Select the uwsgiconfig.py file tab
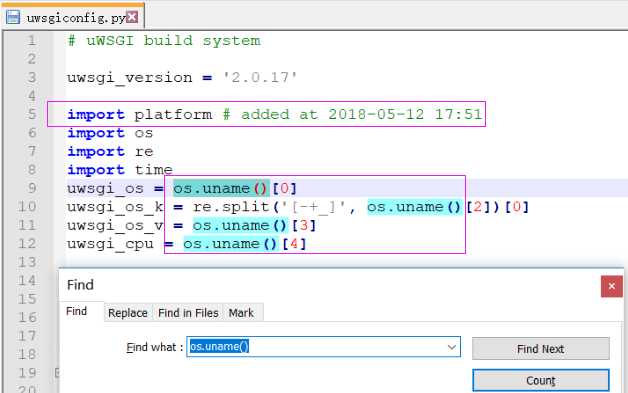This screenshot has height=393, width=628. point(73,16)
